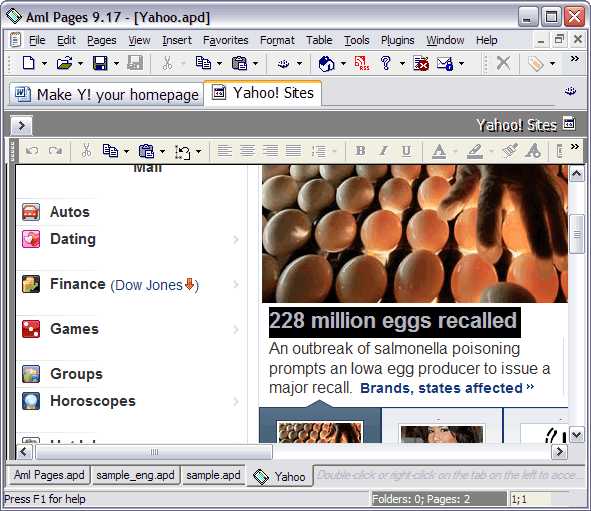Image resolution: width=591 pixels, height=511 pixels.
Task: Open dropdown arrow next to main toolbar Paste
Action: (255, 63)
